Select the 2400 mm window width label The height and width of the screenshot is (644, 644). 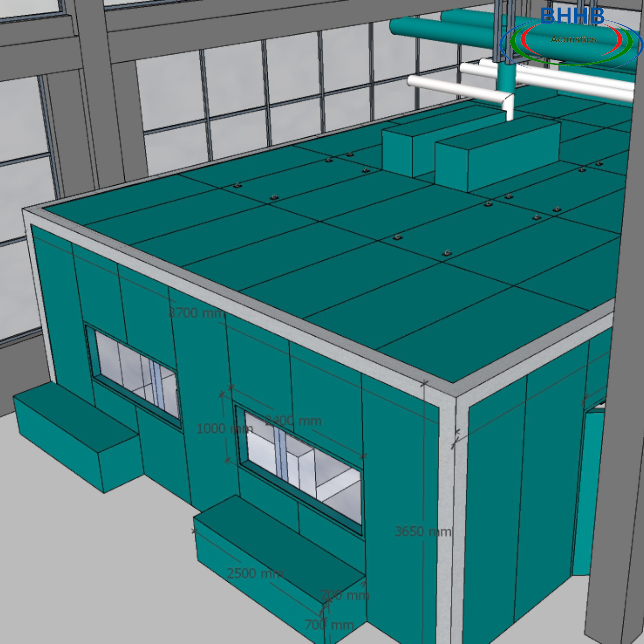click(294, 421)
